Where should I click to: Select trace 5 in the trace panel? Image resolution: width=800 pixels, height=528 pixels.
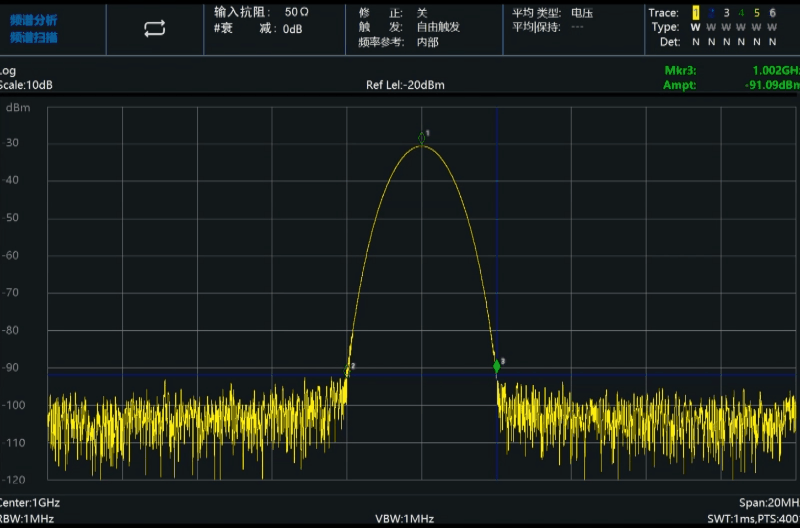(x=757, y=13)
